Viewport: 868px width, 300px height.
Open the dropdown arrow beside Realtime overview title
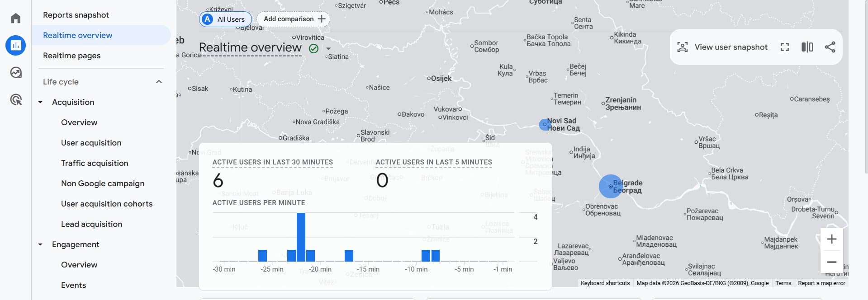328,48
